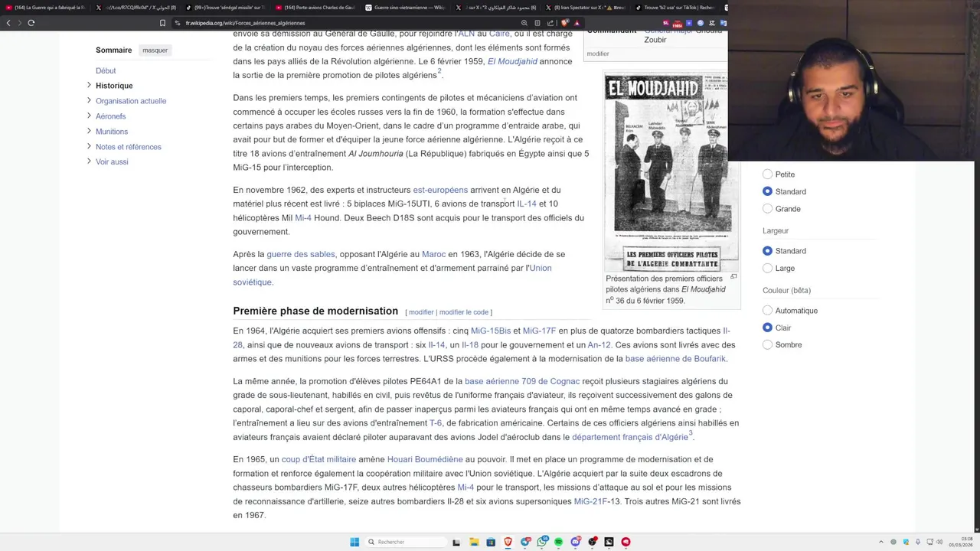Click the address bar URL field
980x551 pixels.
coord(345,23)
